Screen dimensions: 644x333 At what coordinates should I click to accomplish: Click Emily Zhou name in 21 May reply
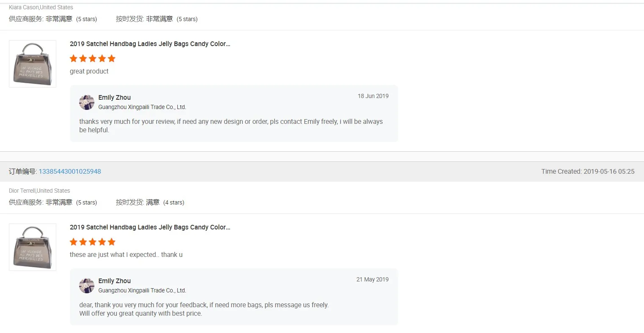(115, 281)
